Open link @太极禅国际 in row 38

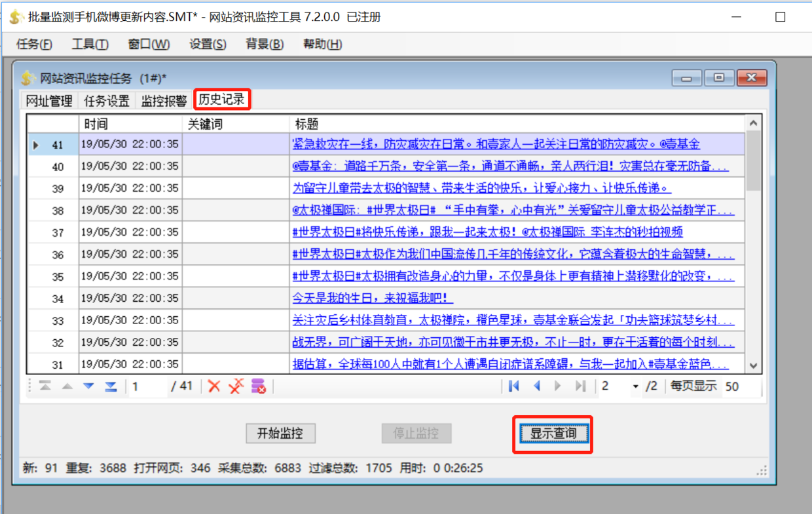513,210
